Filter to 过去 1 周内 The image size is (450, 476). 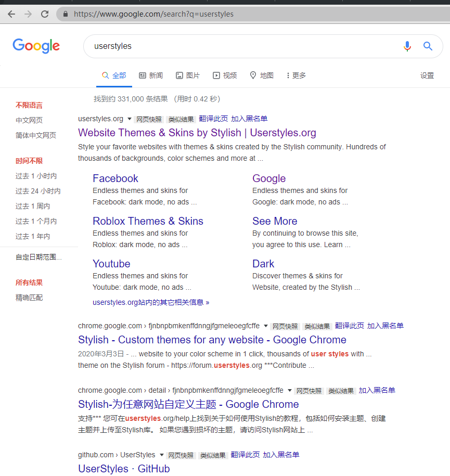pyautogui.click(x=33, y=206)
